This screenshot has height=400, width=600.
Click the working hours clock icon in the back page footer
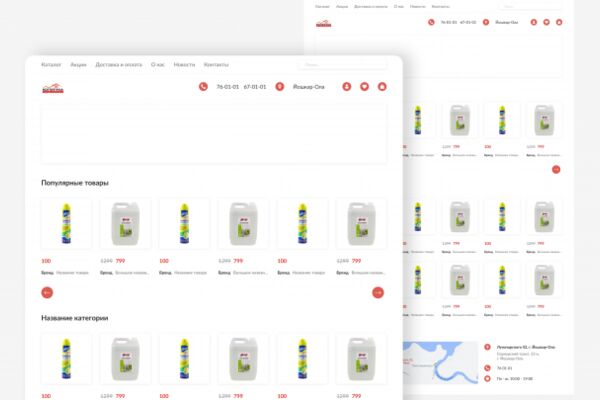[487, 379]
